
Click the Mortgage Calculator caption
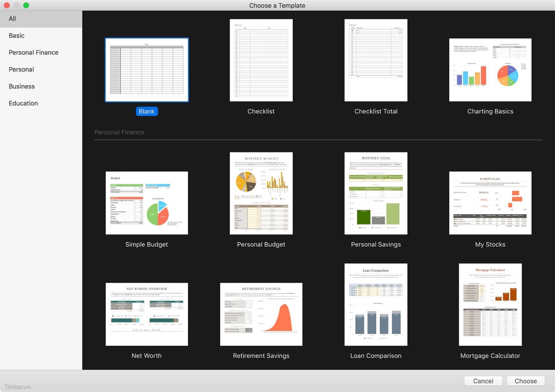tap(490, 356)
